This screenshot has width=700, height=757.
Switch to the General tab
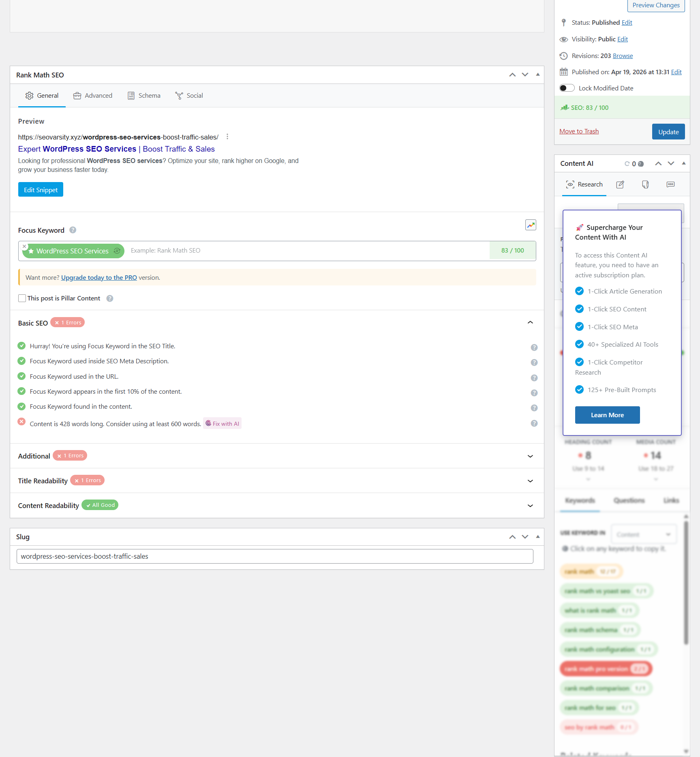click(42, 96)
